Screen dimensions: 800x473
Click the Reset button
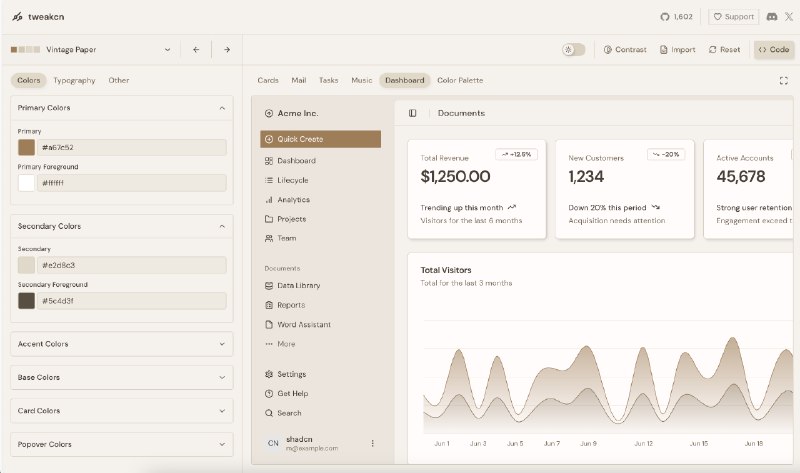tap(724, 49)
